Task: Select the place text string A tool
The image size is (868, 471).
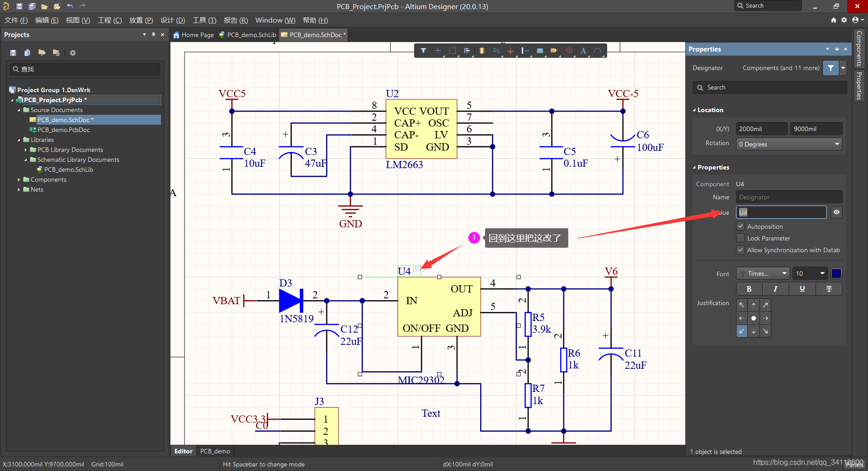Action: click(583, 51)
